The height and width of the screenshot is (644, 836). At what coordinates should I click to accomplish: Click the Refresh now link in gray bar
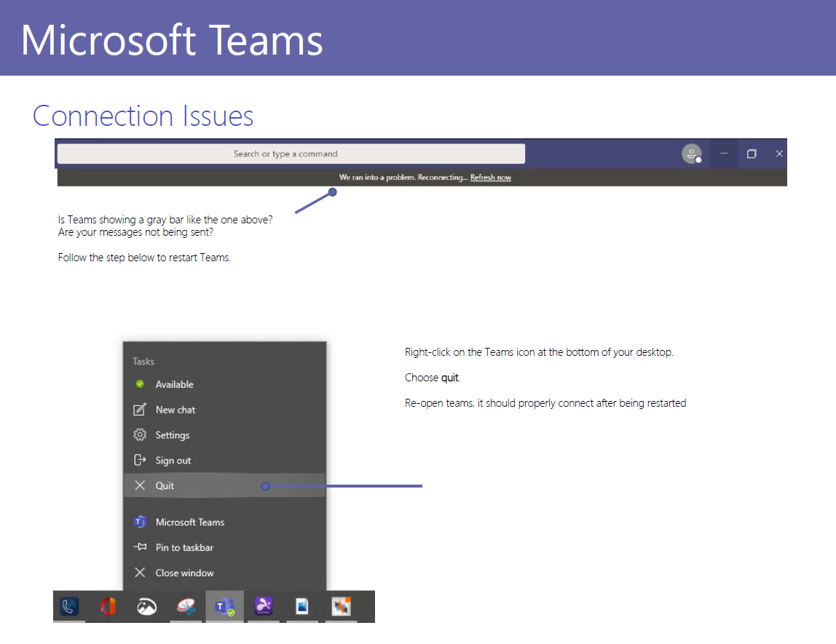(x=491, y=178)
